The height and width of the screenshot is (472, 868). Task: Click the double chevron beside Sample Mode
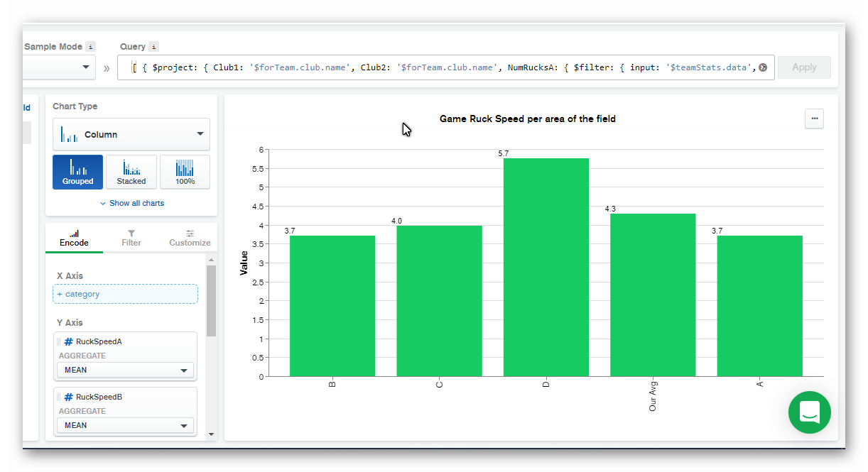coord(107,68)
